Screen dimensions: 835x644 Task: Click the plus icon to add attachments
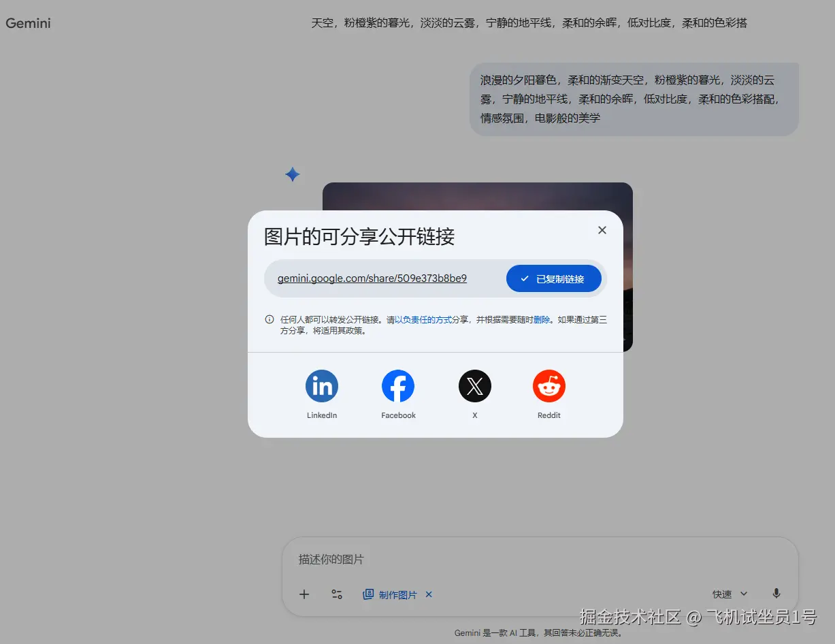(x=304, y=594)
